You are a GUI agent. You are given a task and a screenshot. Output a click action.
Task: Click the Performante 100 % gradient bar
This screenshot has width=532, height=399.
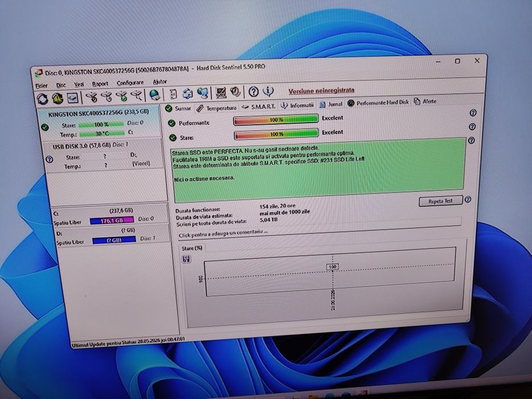[276, 120]
